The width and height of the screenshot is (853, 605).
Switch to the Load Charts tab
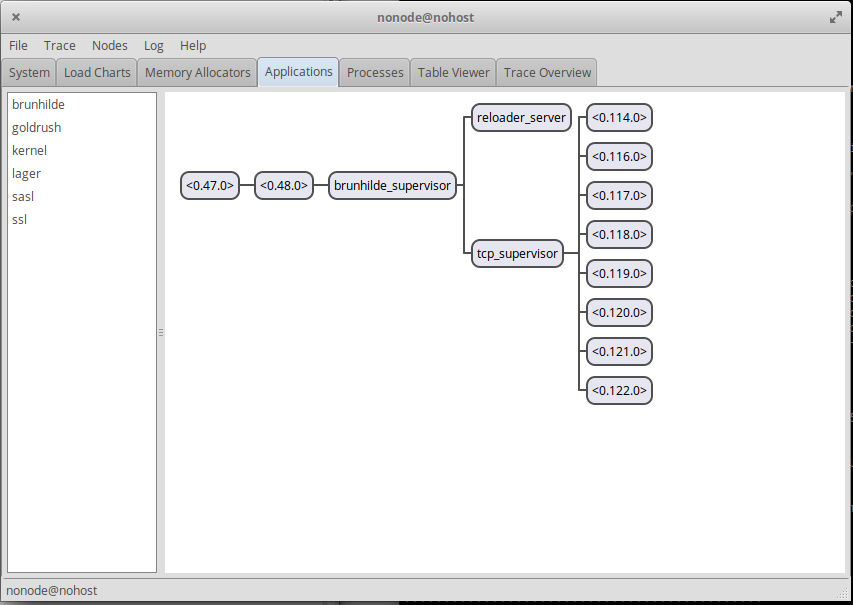tap(97, 72)
